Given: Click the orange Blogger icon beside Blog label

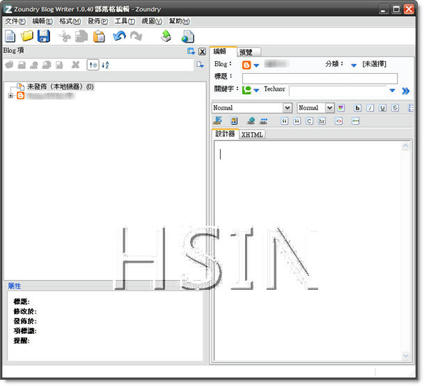Looking at the screenshot, I should pyautogui.click(x=246, y=65).
